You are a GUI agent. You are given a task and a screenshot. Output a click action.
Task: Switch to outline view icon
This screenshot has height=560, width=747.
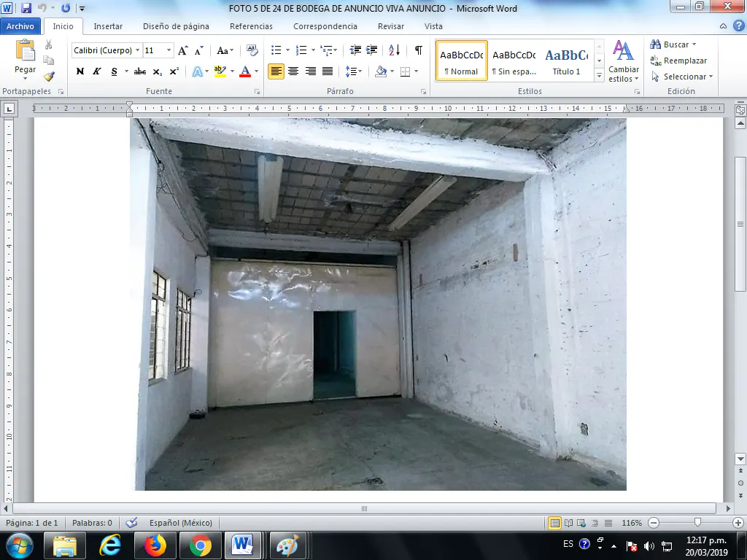click(x=595, y=523)
